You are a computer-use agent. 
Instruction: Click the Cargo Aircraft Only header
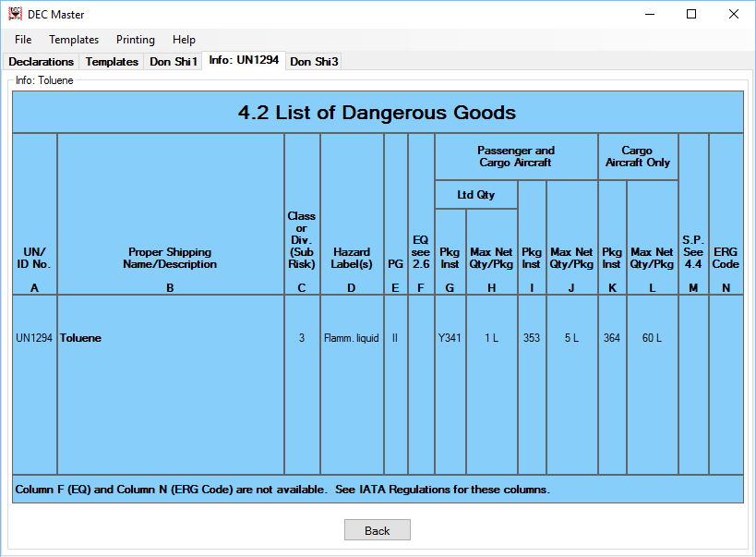pyautogui.click(x=637, y=156)
